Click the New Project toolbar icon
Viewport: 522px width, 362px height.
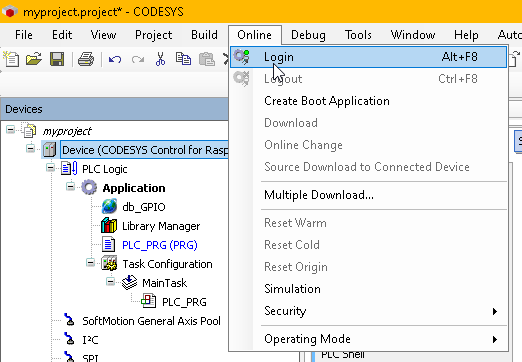point(11,59)
